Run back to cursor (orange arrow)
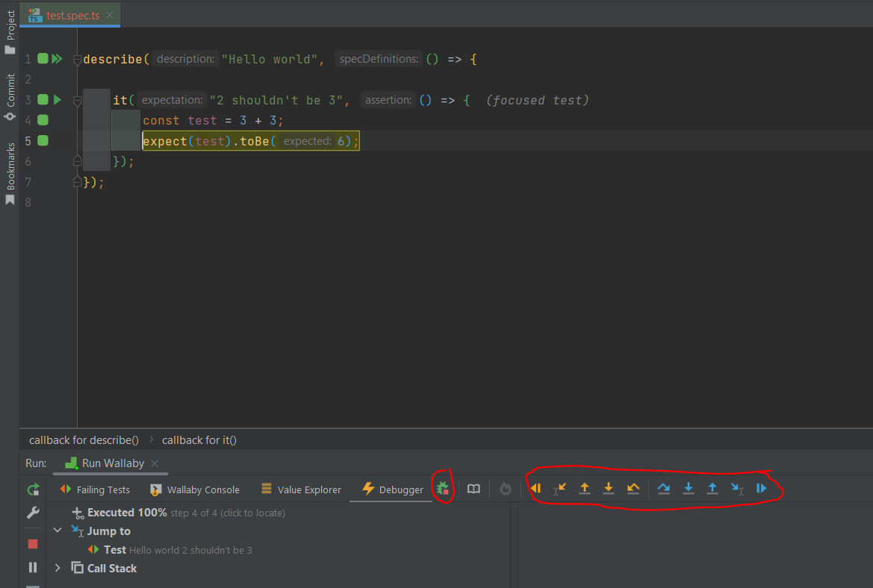Viewport: 873px width, 588px height. (559, 489)
